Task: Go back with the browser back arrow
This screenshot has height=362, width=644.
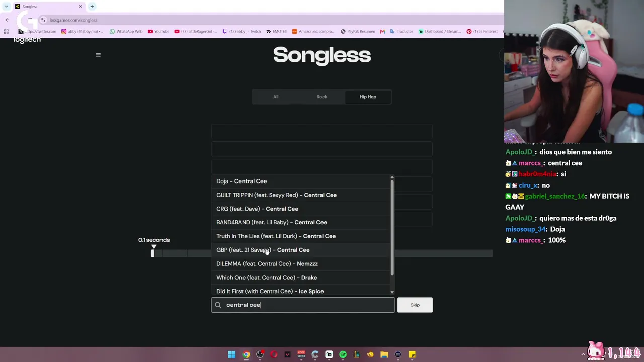Action: point(7,20)
